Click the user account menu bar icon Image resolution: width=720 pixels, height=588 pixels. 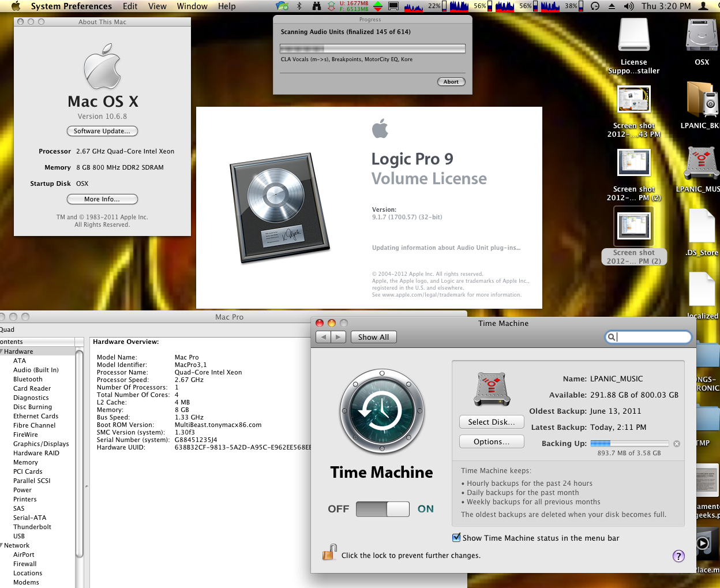[703, 6]
